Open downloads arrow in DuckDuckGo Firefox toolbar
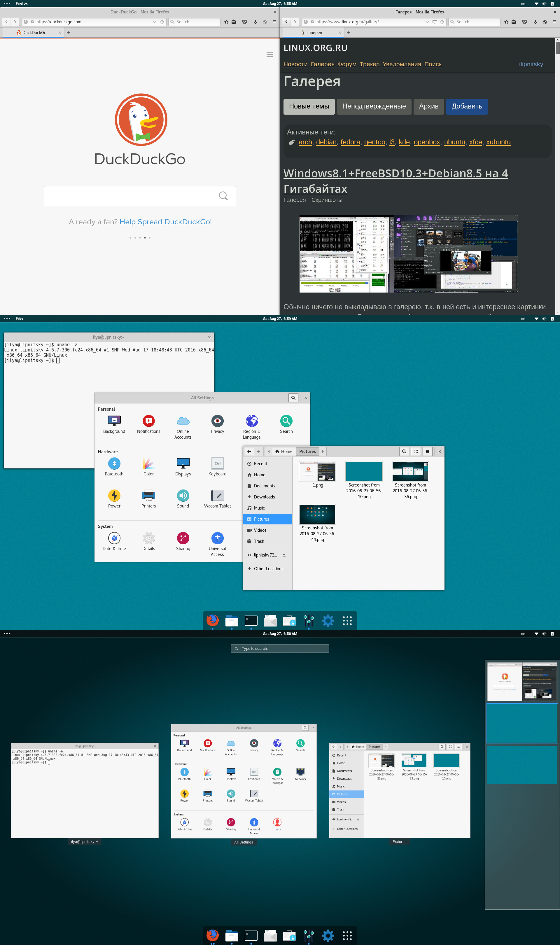The image size is (560, 945). 256,22
